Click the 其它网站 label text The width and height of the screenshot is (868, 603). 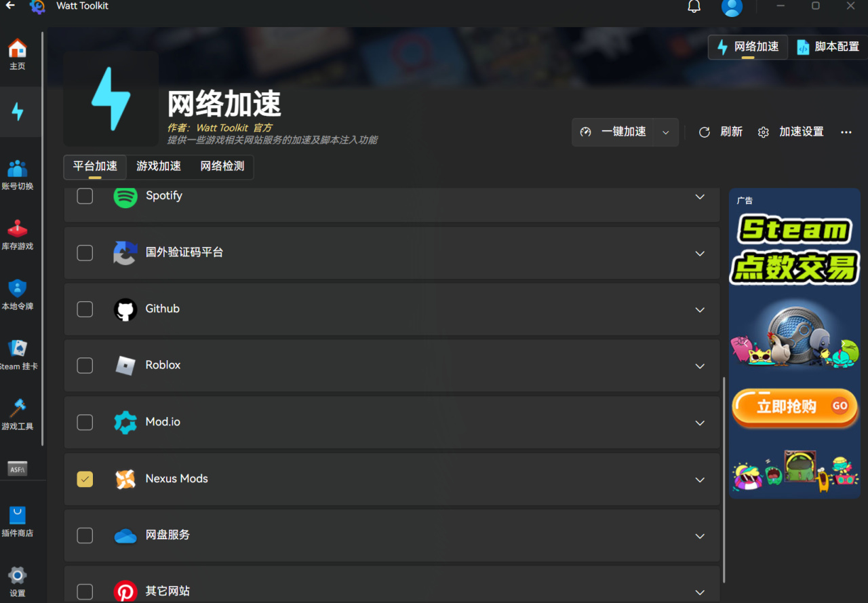167,591
